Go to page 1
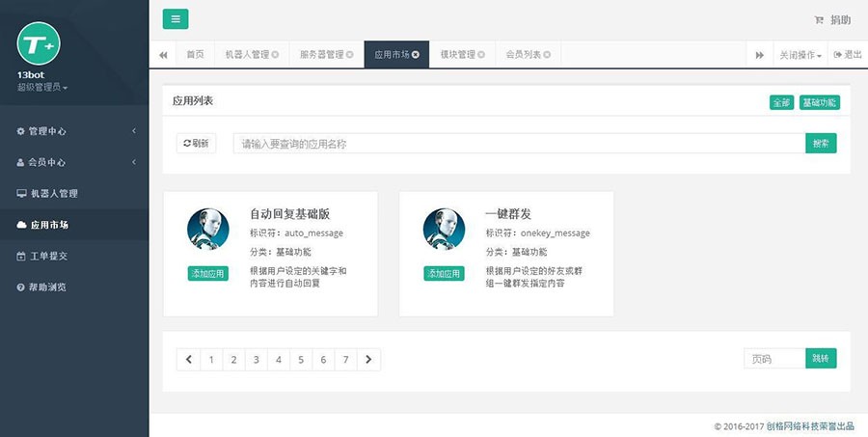The height and width of the screenshot is (437, 868). tap(211, 360)
